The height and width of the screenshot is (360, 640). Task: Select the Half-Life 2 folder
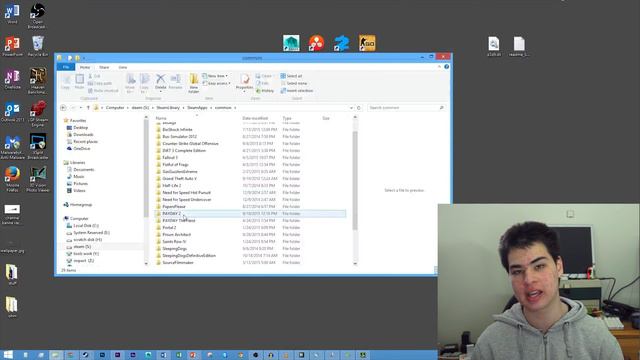(172, 185)
